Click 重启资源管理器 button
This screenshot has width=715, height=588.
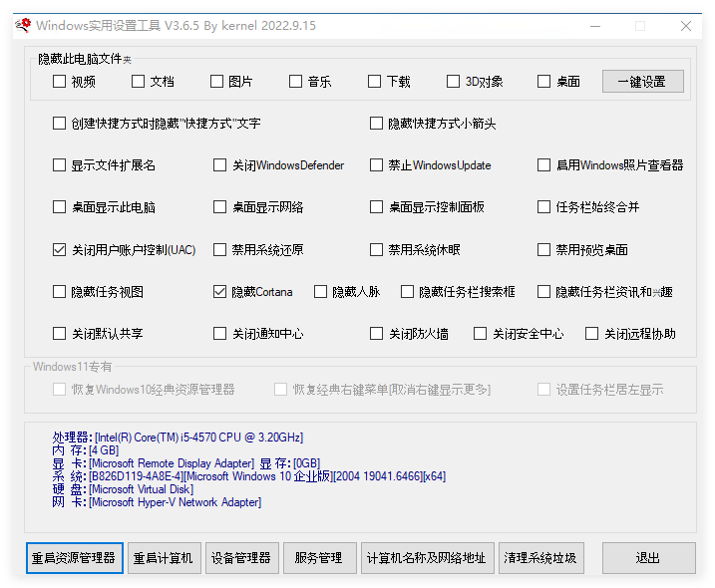coord(75,558)
